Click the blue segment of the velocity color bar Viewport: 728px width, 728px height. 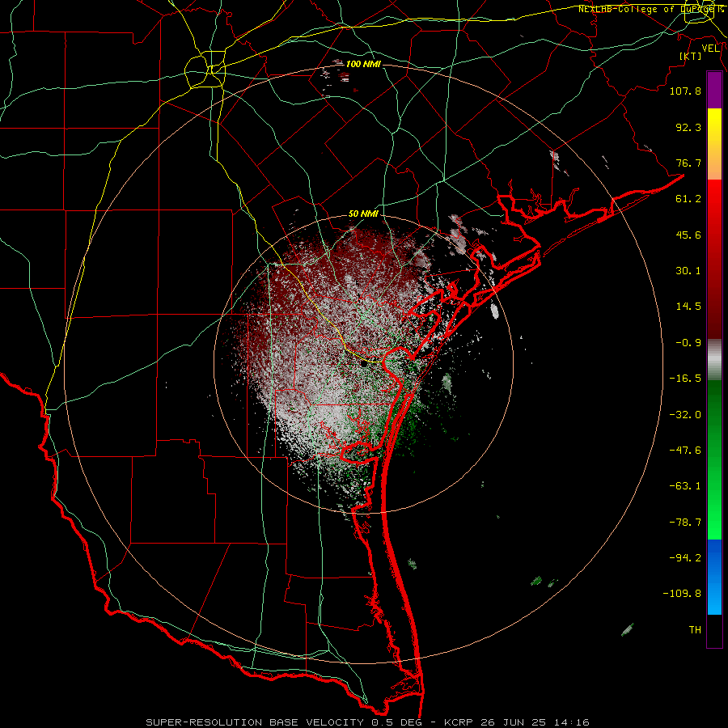coord(714,577)
